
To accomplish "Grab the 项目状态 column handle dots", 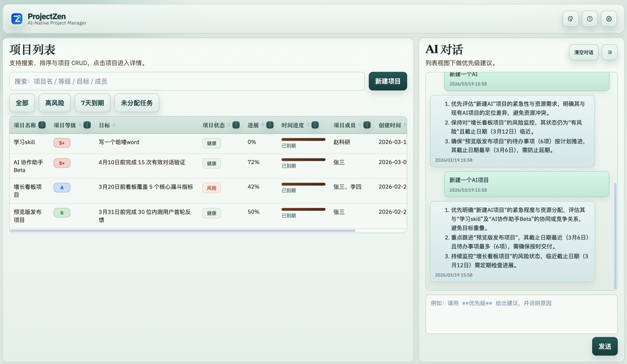I will pyautogui.click(x=229, y=125).
